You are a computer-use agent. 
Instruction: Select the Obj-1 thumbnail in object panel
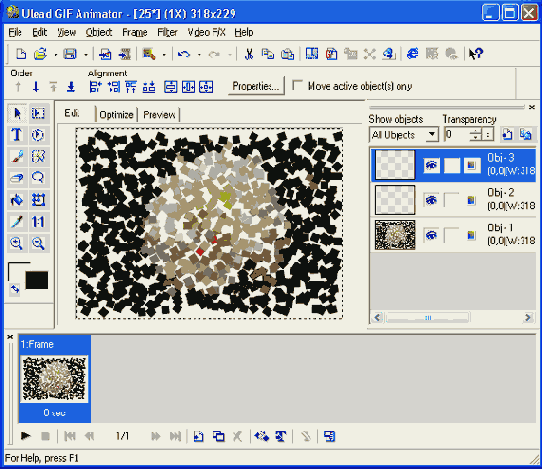[x=395, y=235]
